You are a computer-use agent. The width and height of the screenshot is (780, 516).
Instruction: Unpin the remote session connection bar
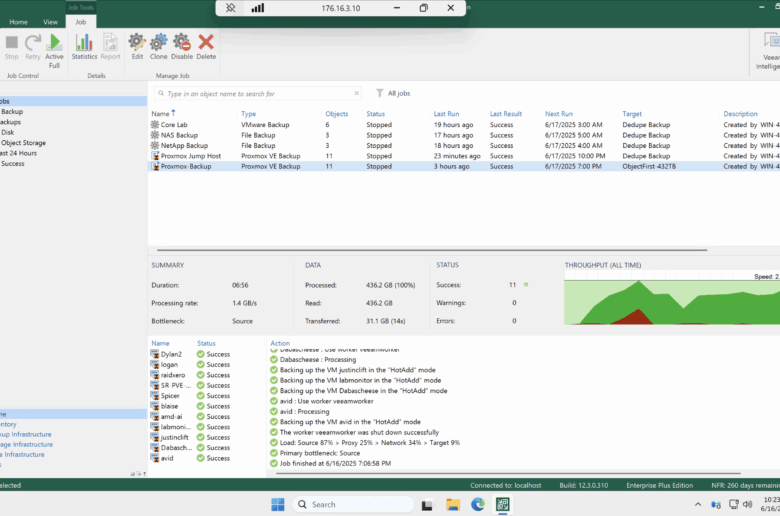(230, 8)
